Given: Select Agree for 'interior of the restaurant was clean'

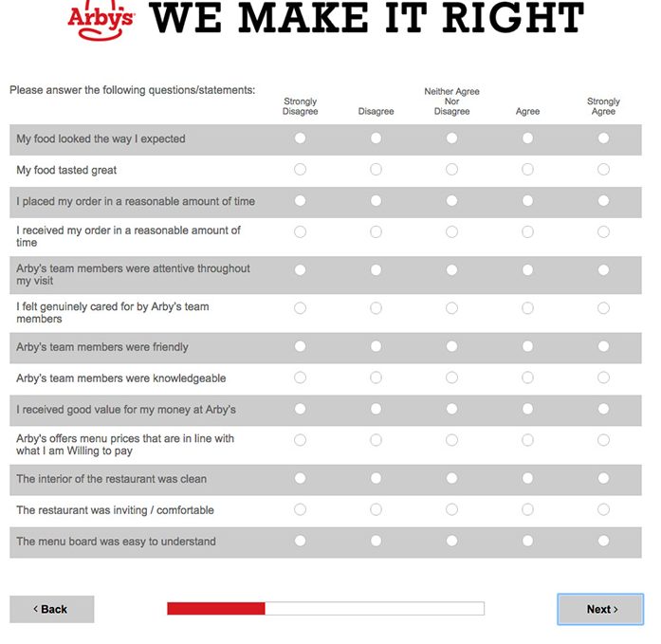Looking at the screenshot, I should [x=527, y=478].
